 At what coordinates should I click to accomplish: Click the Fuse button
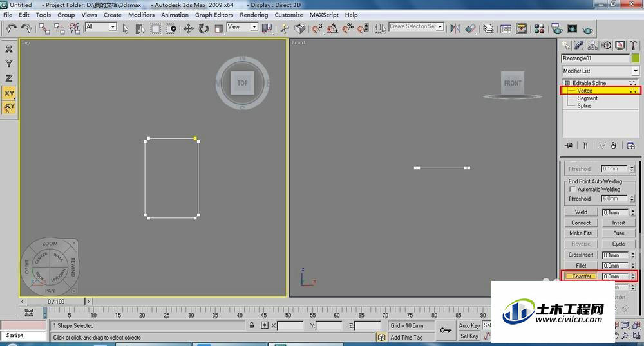(x=618, y=233)
